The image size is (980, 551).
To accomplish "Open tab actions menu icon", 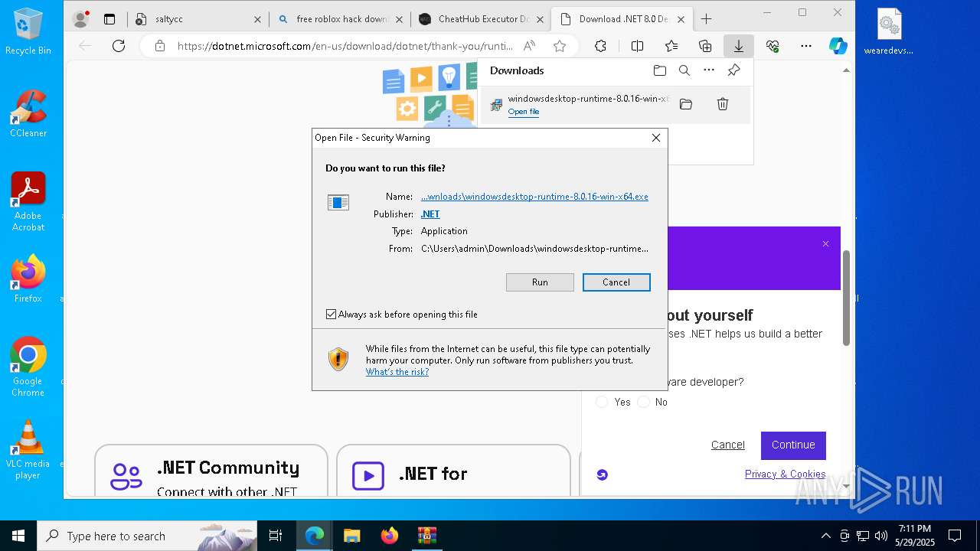I will (x=109, y=19).
